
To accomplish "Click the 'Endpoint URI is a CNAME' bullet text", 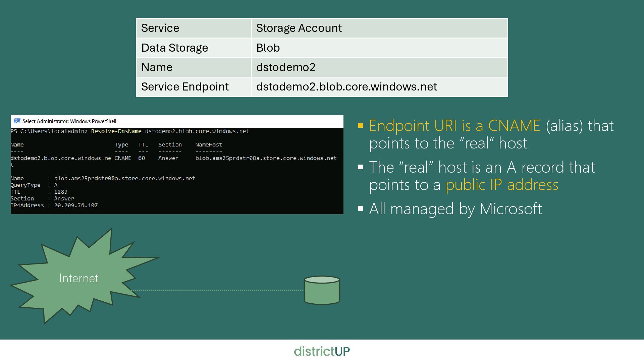I will tap(455, 126).
